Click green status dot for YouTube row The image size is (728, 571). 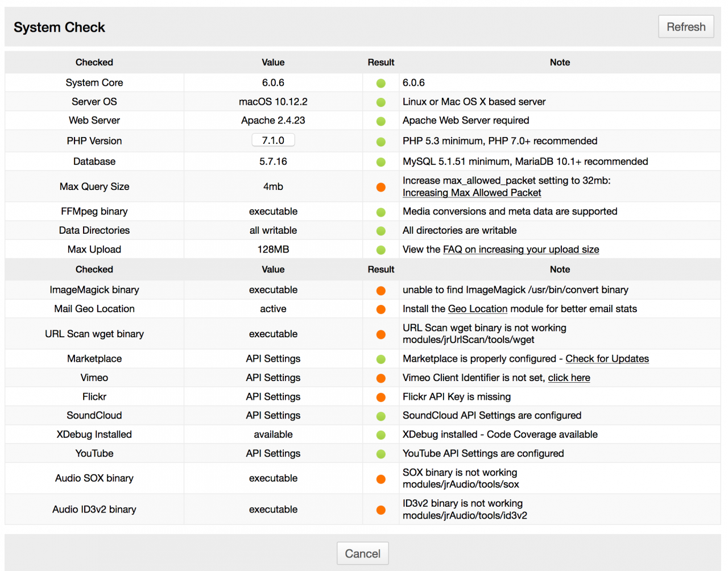(381, 454)
